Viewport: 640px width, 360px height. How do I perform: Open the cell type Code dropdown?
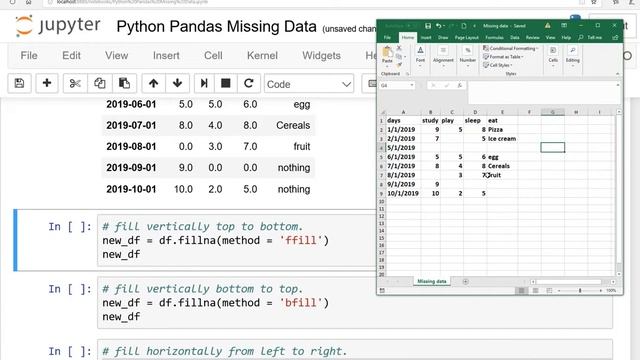tap(309, 84)
